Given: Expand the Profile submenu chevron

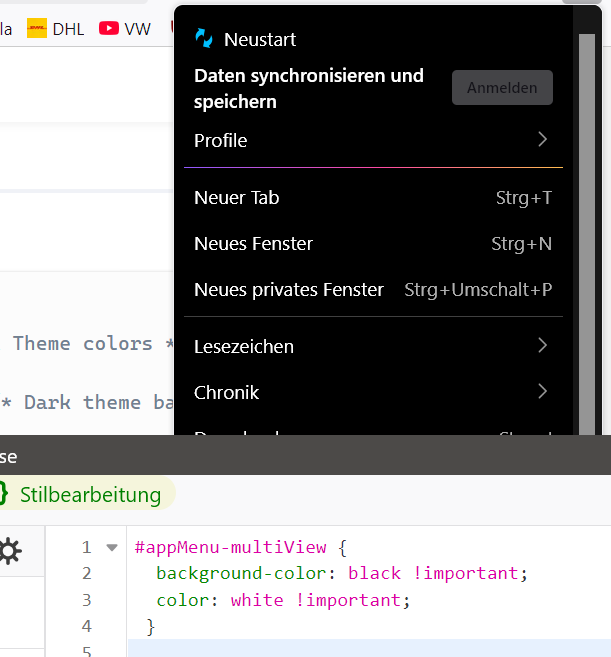Looking at the screenshot, I should coord(542,140).
